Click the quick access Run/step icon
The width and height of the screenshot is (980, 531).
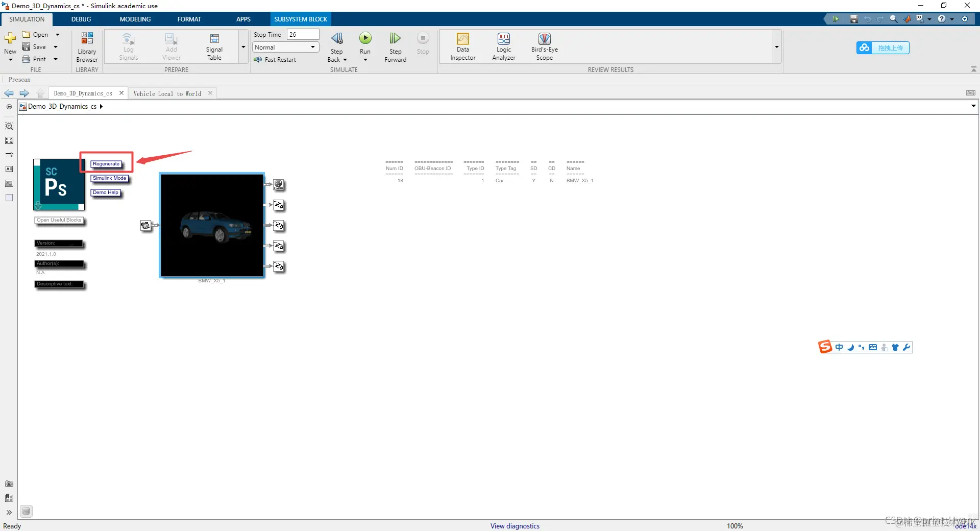coord(836,19)
